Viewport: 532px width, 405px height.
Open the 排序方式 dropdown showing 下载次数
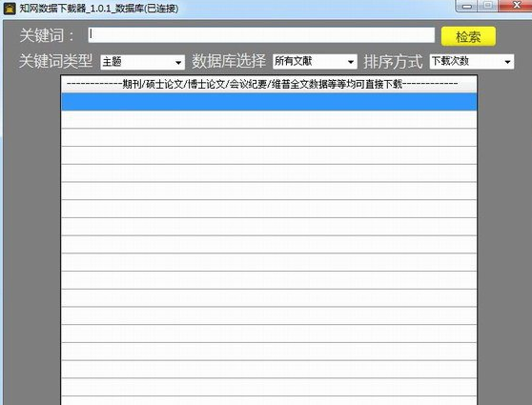472,61
